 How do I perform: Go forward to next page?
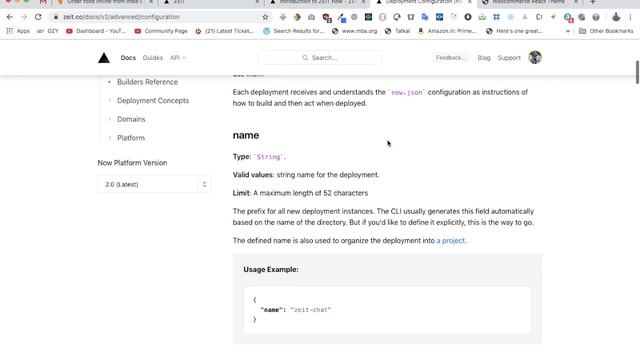[24, 17]
